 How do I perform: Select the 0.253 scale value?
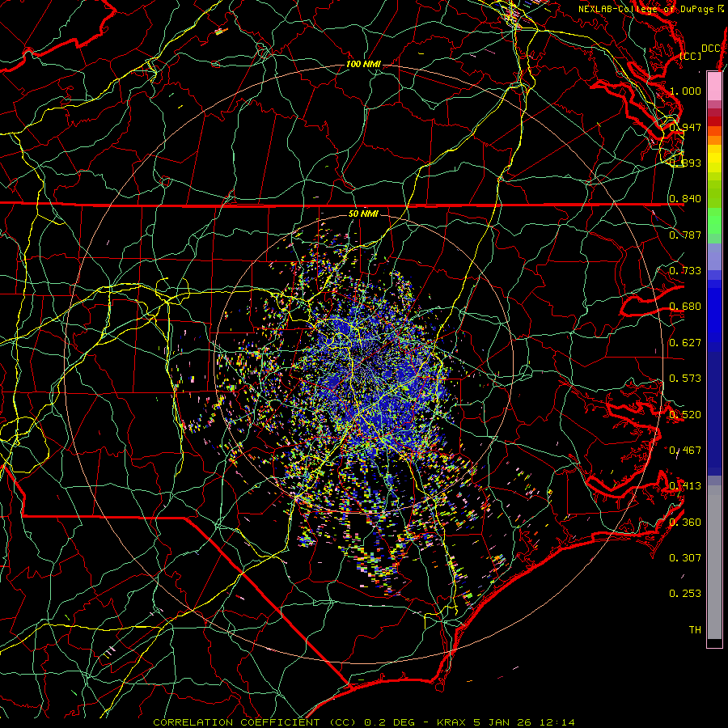[x=685, y=594]
